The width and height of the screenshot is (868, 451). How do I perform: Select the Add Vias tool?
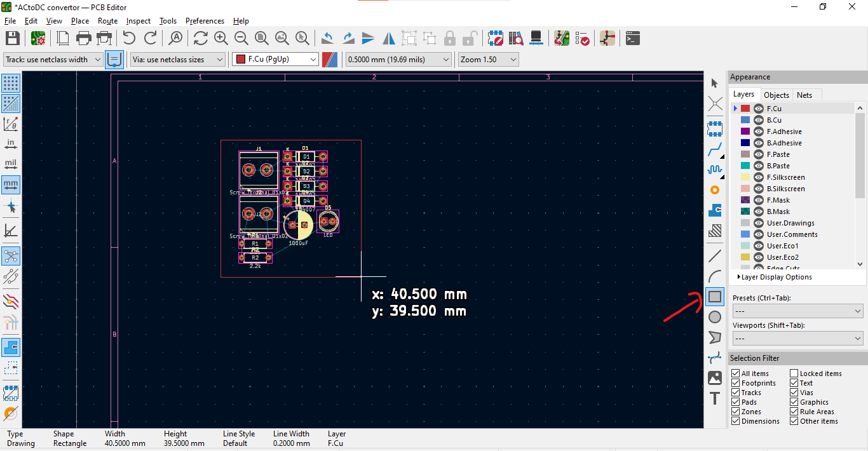(715, 190)
